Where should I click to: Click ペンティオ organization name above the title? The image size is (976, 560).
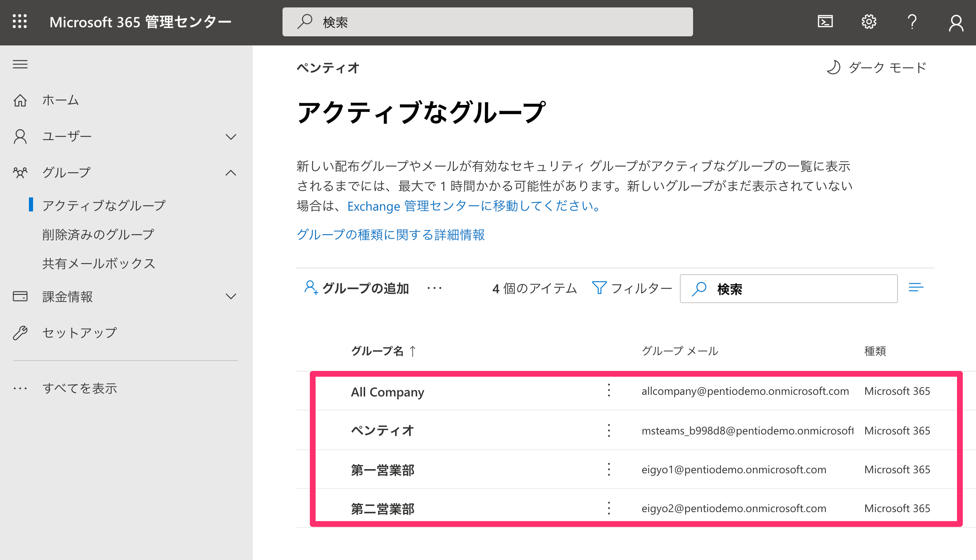[x=328, y=68]
